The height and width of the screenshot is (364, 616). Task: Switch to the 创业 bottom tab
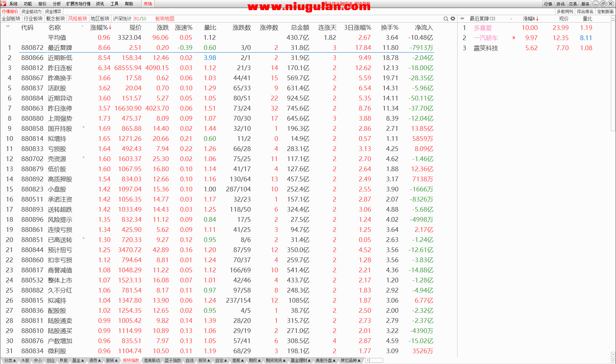coord(51,360)
